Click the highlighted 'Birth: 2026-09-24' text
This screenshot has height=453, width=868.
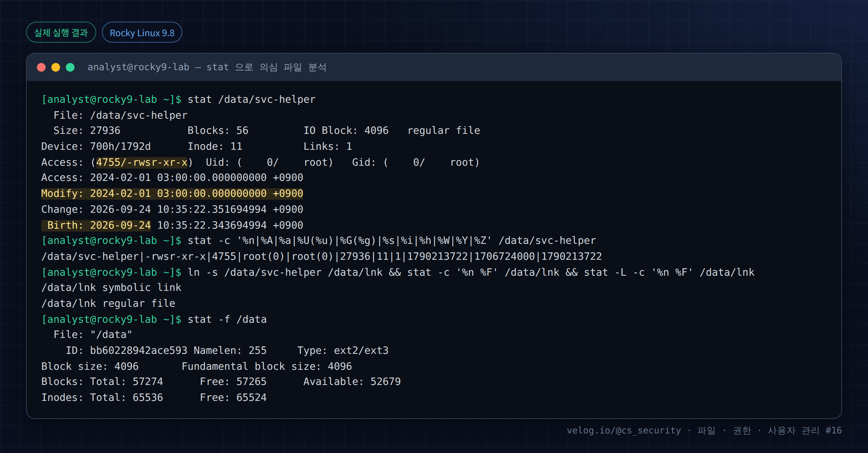pos(96,225)
